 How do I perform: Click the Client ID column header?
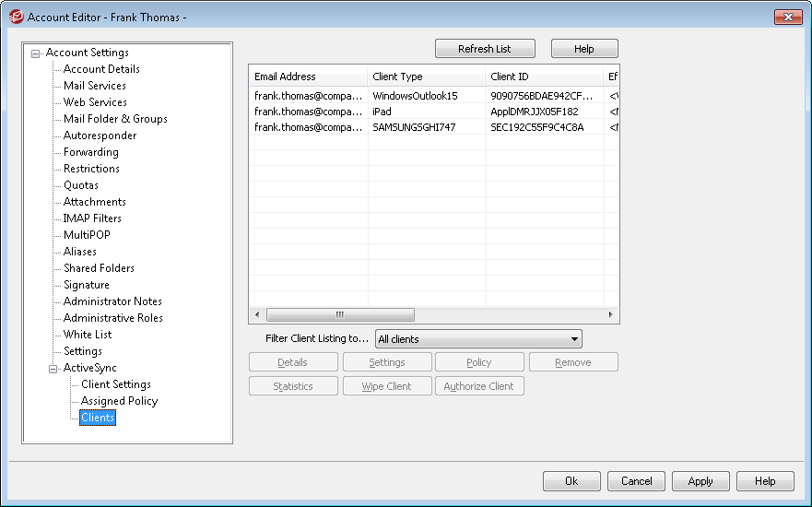(544, 77)
